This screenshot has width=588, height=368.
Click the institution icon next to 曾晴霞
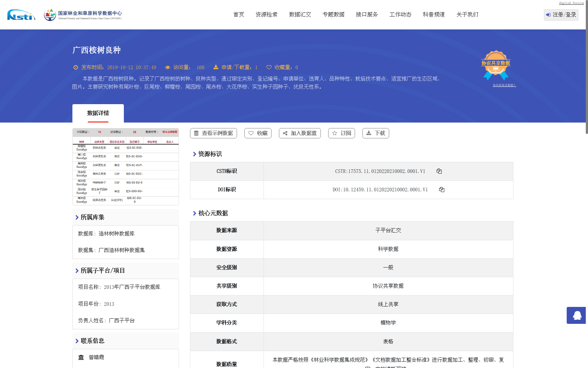tap(81, 357)
